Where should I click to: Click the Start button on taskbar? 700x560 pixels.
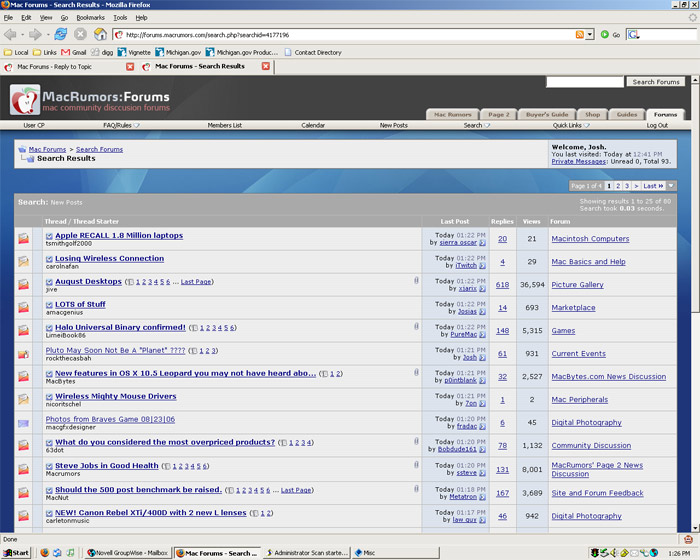[16, 553]
